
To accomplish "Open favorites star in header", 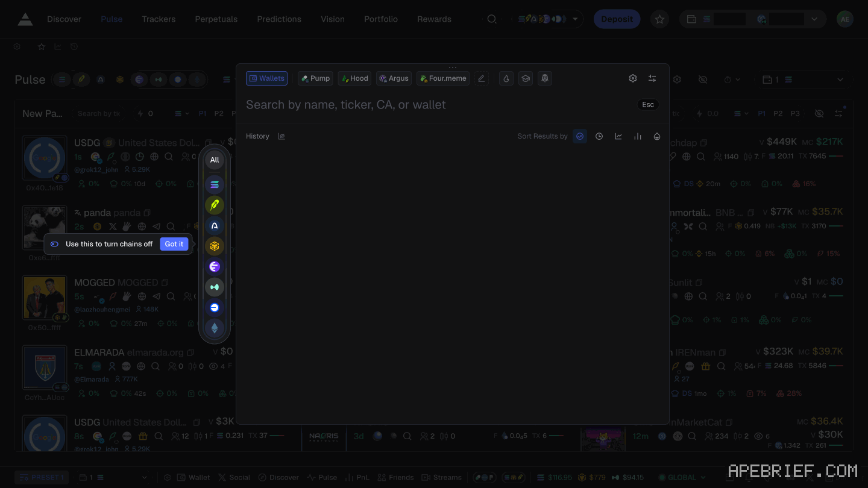I will tap(660, 19).
